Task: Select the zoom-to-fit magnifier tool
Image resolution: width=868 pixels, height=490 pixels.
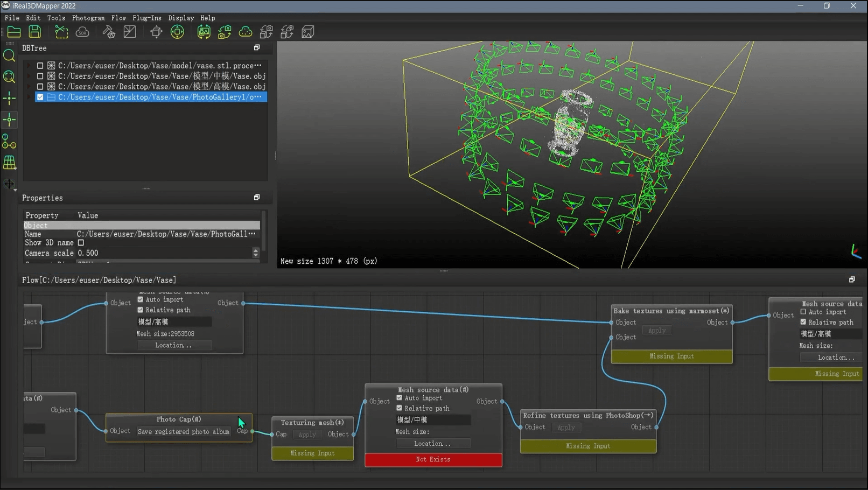Action: coord(9,76)
